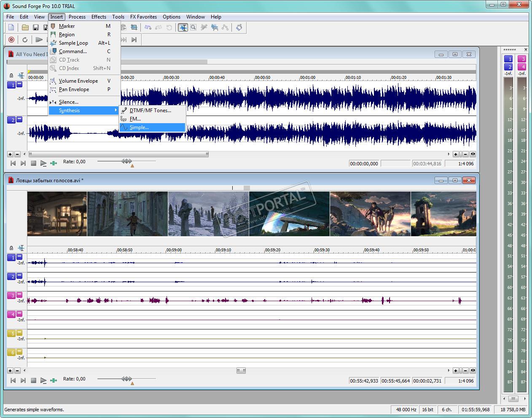The image size is (532, 418).
Task: Select the Edit tool in toolbar
Action: (x=183, y=27)
